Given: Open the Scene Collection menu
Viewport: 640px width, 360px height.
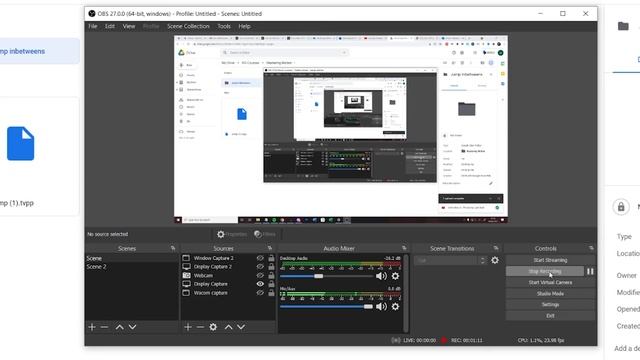Looking at the screenshot, I should coord(188,26).
